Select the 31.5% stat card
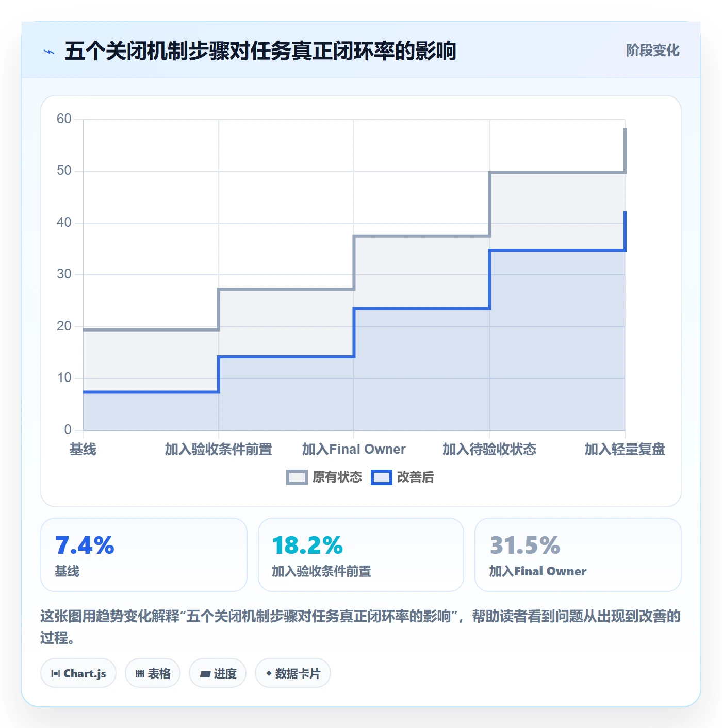 [x=578, y=555]
